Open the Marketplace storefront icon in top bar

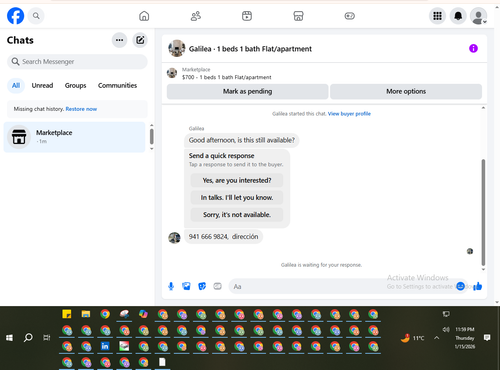(298, 16)
